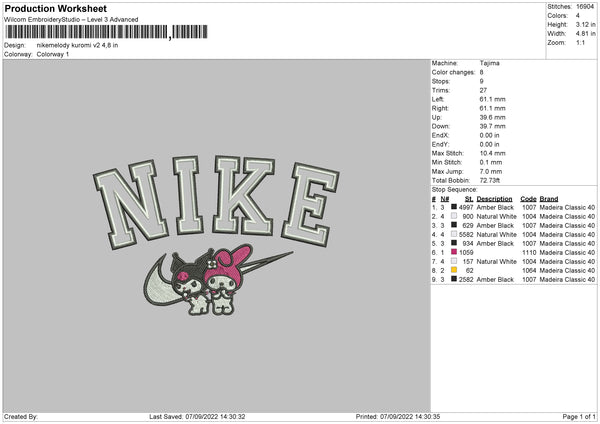Click the black swatch beside 934 stitches

point(454,243)
